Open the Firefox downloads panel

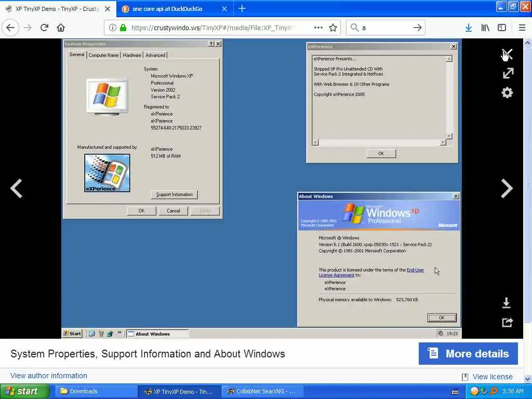(469, 28)
